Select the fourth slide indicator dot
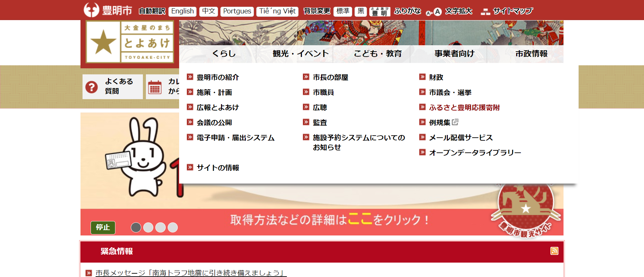The height and width of the screenshot is (277, 644). [173, 227]
